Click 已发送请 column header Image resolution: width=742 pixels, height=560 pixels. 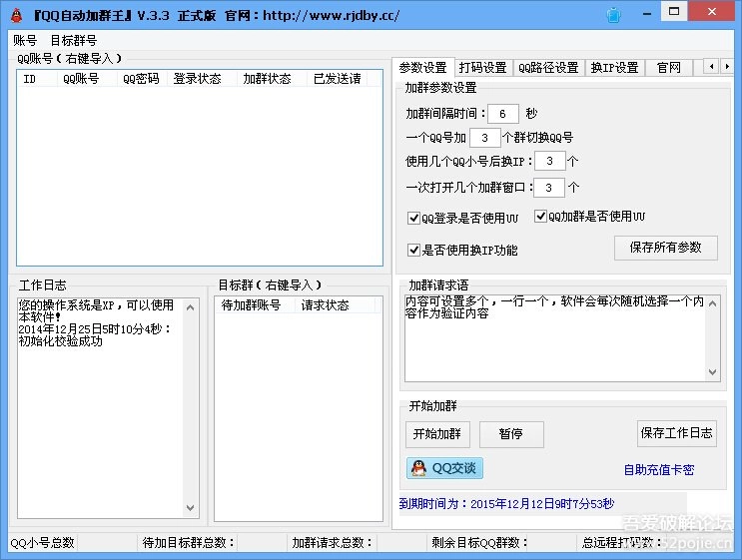click(337, 79)
